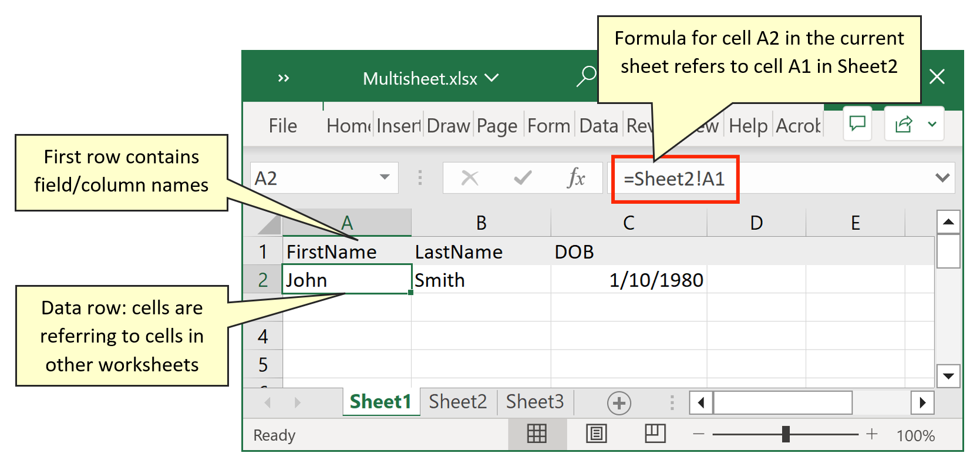The width and height of the screenshot is (980, 473).
Task: Select the Sheet1 worksheet tab
Action: coord(380,402)
